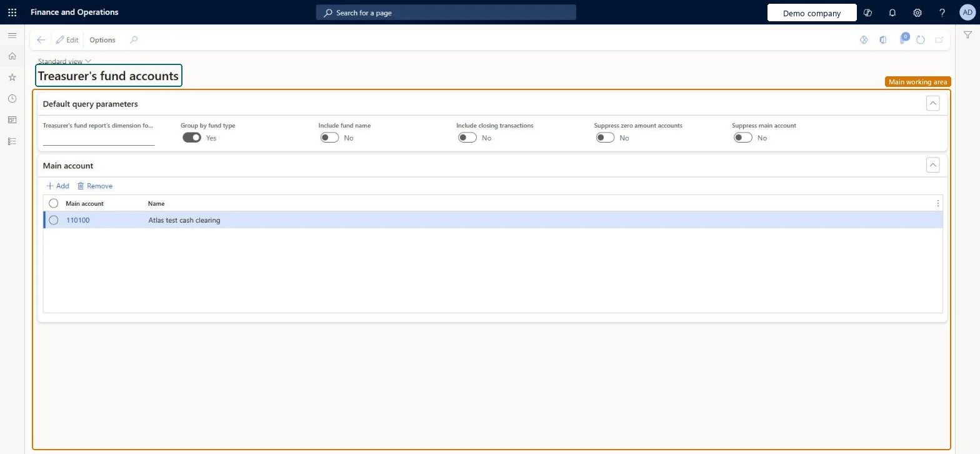Screen dimensions: 980x454
Task: Select all rows via header circle
Action: click(54, 203)
